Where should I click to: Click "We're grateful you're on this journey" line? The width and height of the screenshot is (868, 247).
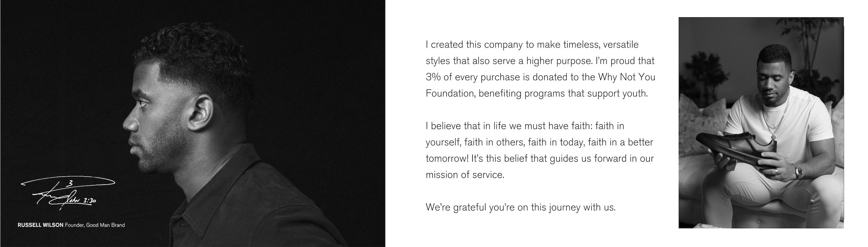click(x=520, y=207)
